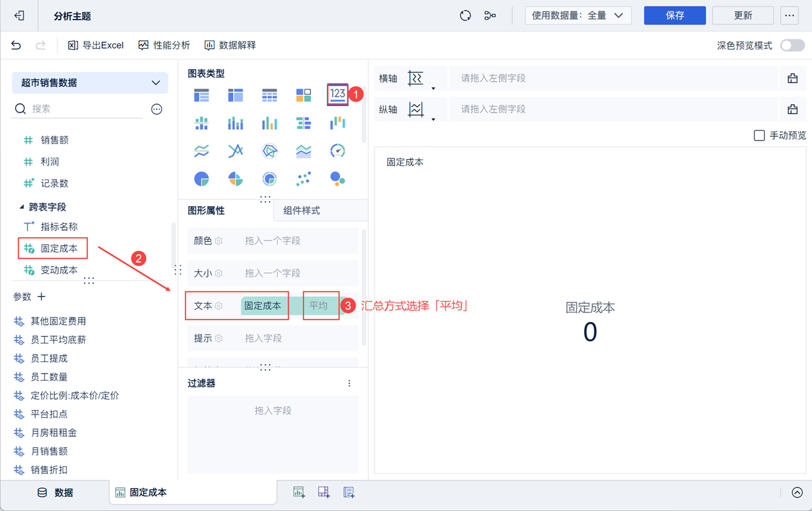
Task: Click the 搜索 field search box
Action: pyautogui.click(x=78, y=109)
